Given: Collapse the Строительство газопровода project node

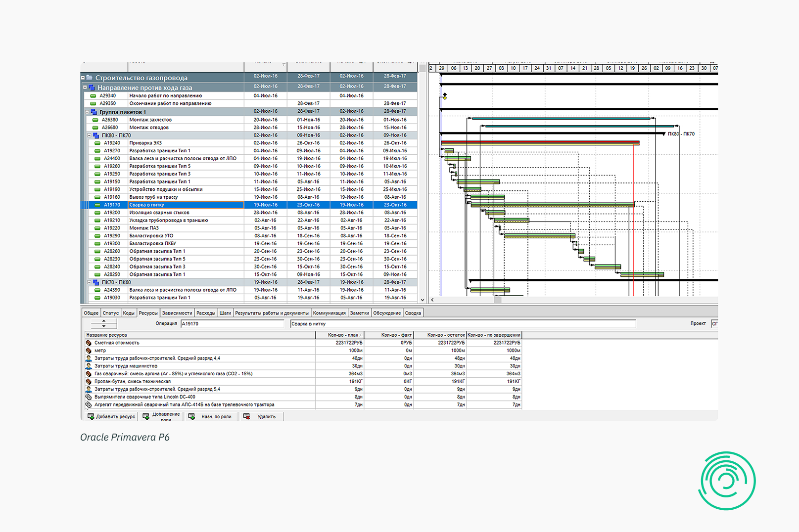Looking at the screenshot, I should click(83, 78).
